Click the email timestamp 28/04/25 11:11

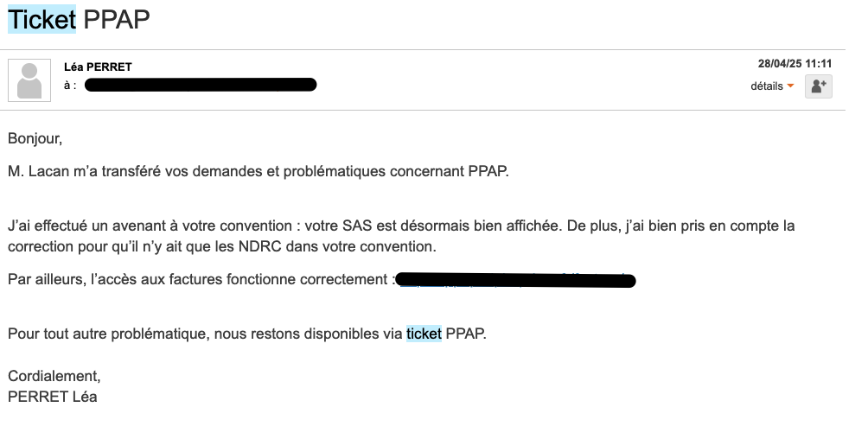pyautogui.click(x=795, y=64)
